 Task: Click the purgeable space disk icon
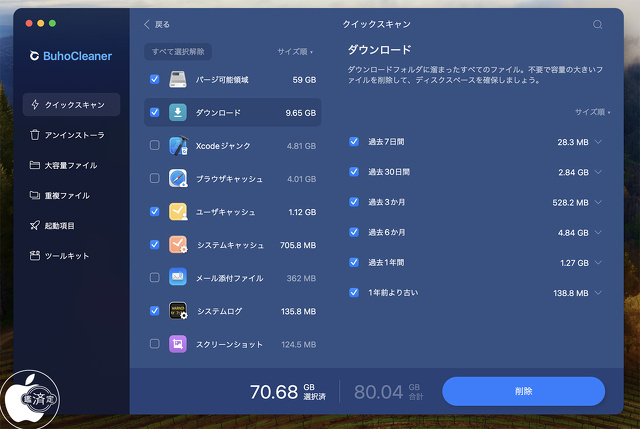pyautogui.click(x=178, y=79)
